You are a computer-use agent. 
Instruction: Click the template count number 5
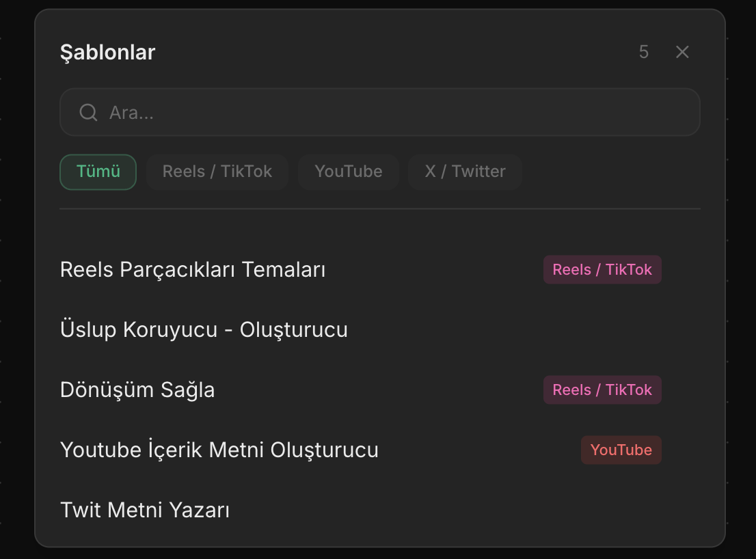(x=643, y=51)
